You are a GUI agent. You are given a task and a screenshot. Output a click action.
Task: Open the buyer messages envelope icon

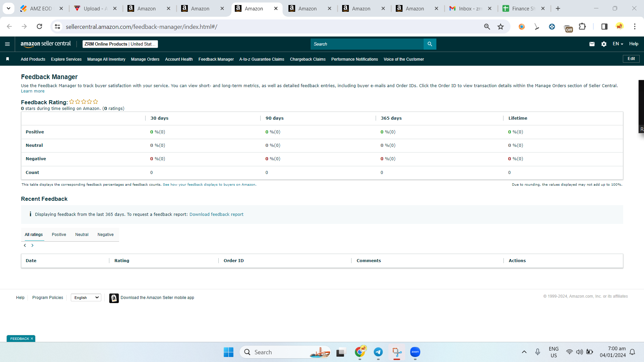592,44
